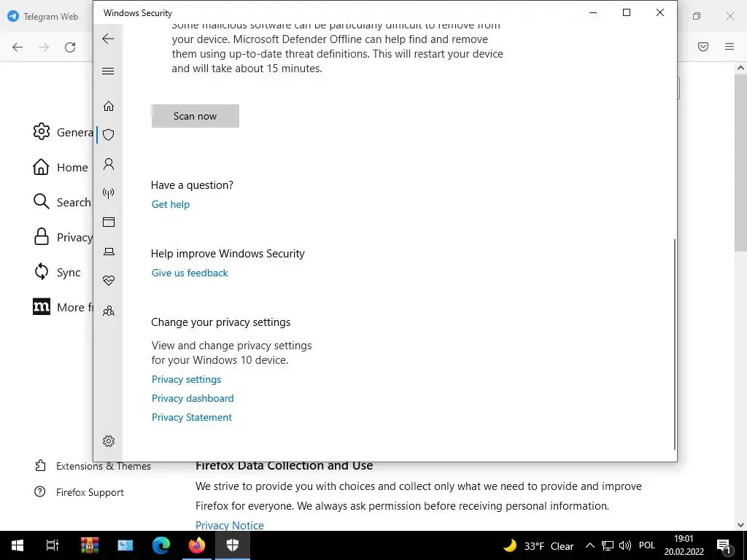Open volume control in system tray
The width and height of the screenshot is (747, 560).
624,545
